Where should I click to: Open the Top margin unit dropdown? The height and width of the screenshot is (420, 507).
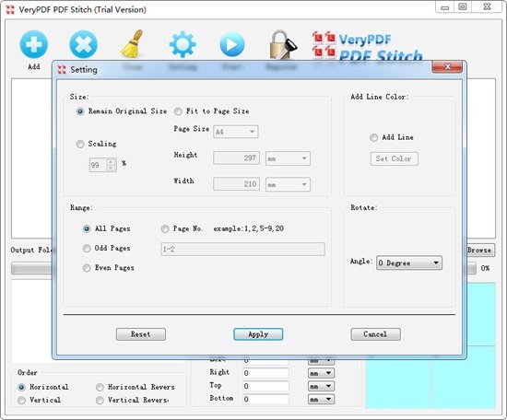coord(321,387)
